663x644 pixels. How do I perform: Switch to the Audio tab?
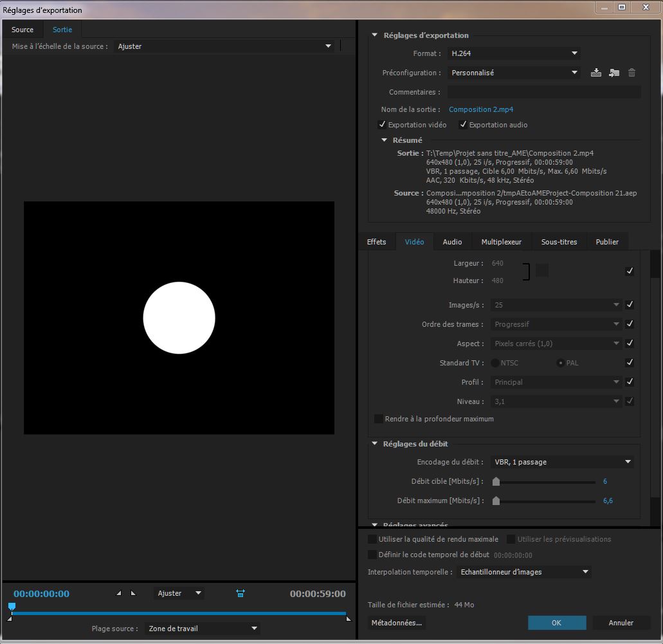(452, 242)
